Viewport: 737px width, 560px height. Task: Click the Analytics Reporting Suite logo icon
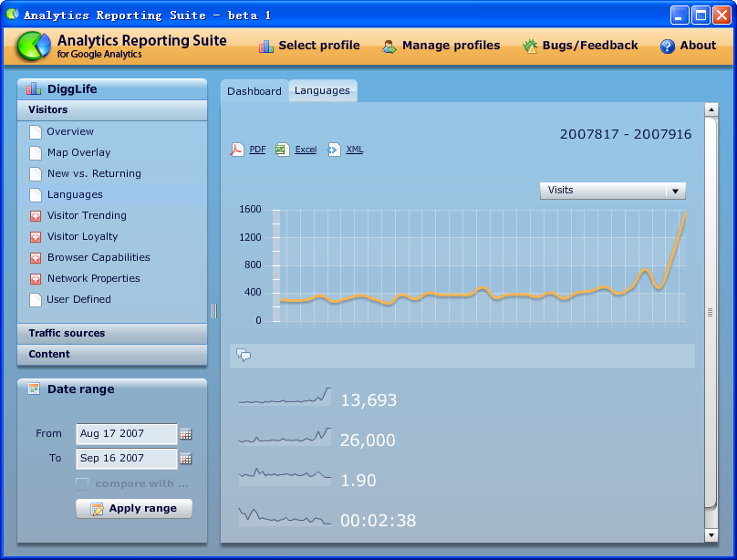tap(34, 46)
